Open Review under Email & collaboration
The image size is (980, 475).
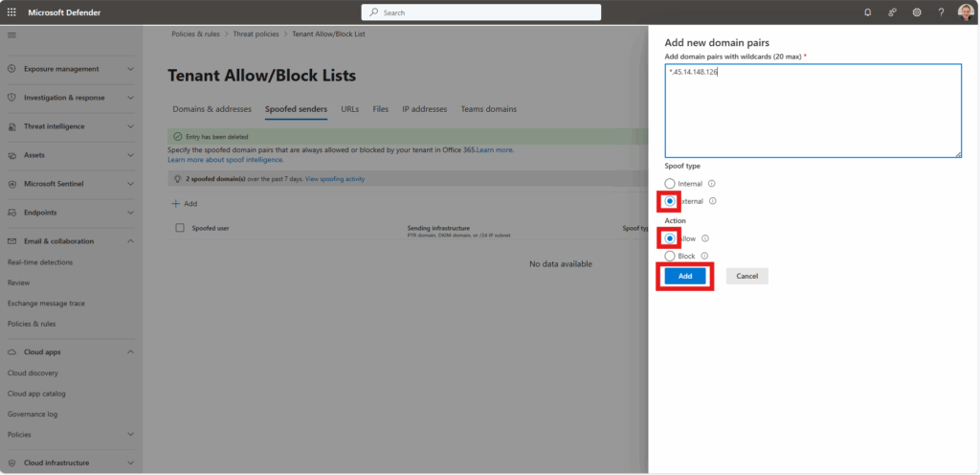19,283
